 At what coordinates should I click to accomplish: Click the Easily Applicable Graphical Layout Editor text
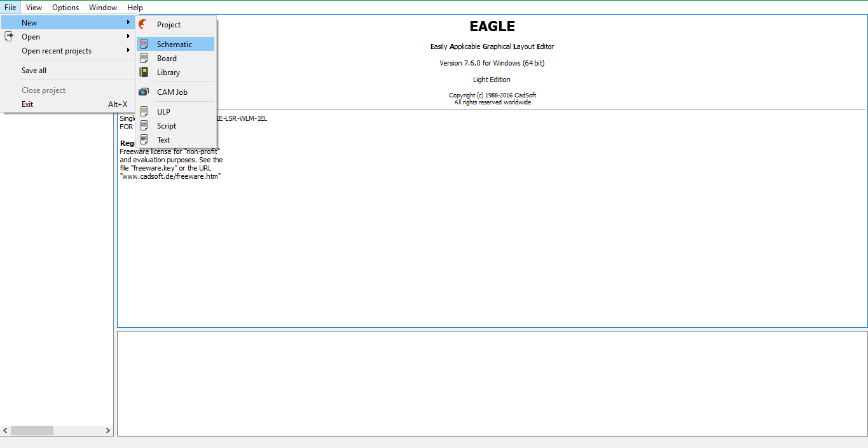click(x=492, y=46)
